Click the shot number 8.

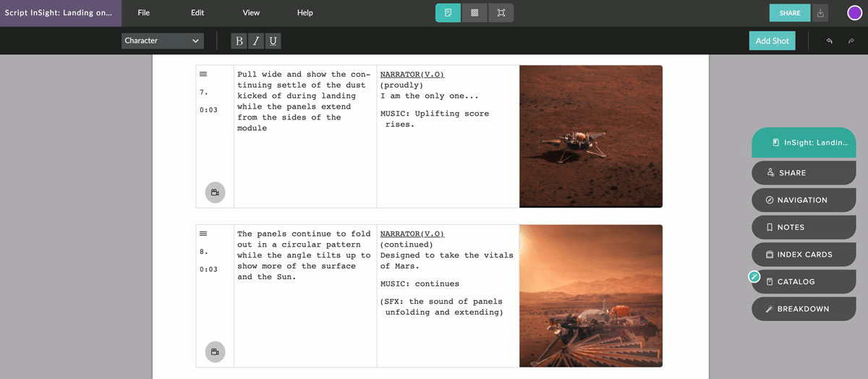click(204, 251)
